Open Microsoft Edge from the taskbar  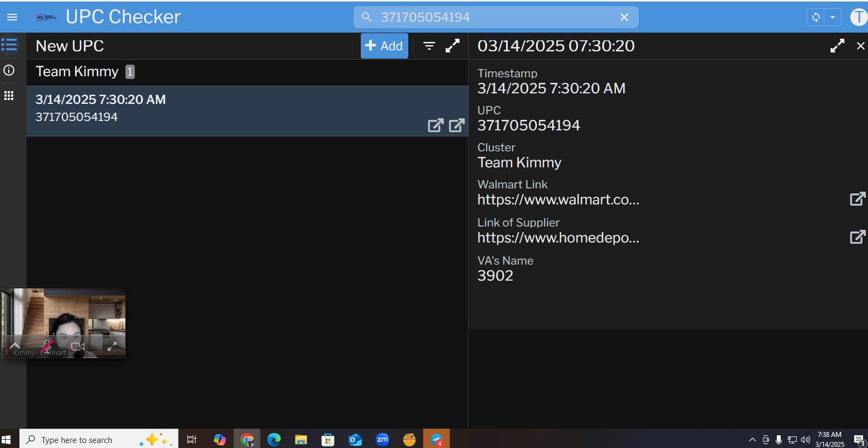(x=274, y=440)
